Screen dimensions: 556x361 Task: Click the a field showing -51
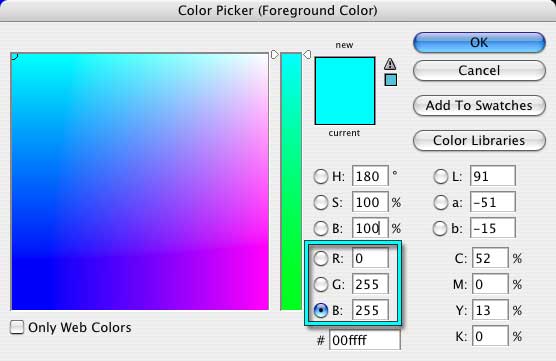tap(493, 202)
